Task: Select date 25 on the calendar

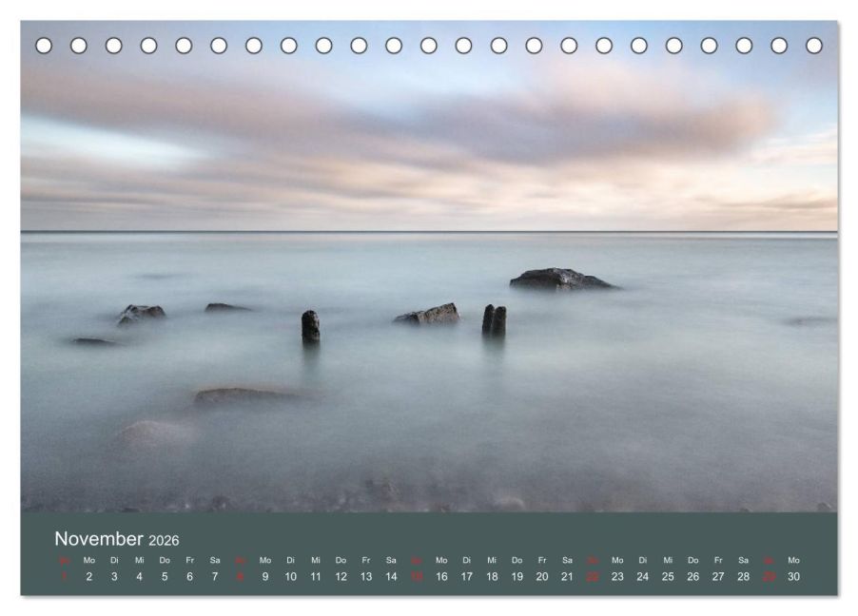Action: [x=668, y=577]
